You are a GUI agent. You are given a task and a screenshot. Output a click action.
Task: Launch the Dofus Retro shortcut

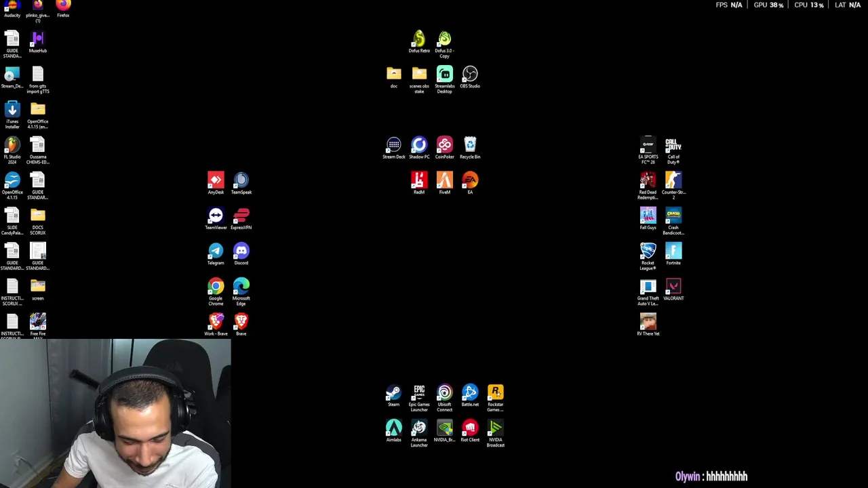coord(419,41)
